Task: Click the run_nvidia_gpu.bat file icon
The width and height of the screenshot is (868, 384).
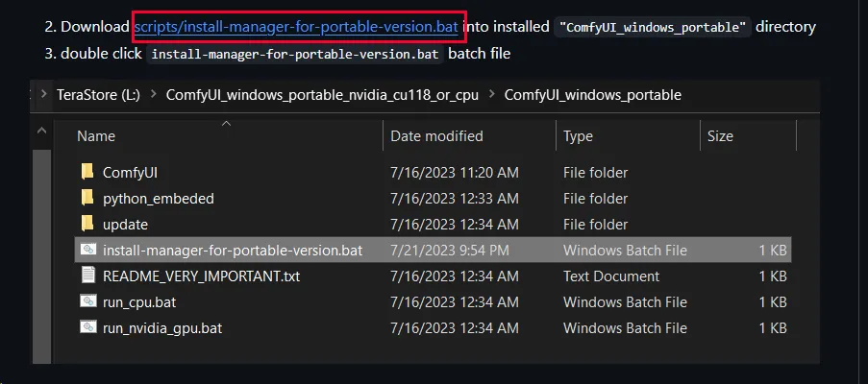Action: [87, 327]
